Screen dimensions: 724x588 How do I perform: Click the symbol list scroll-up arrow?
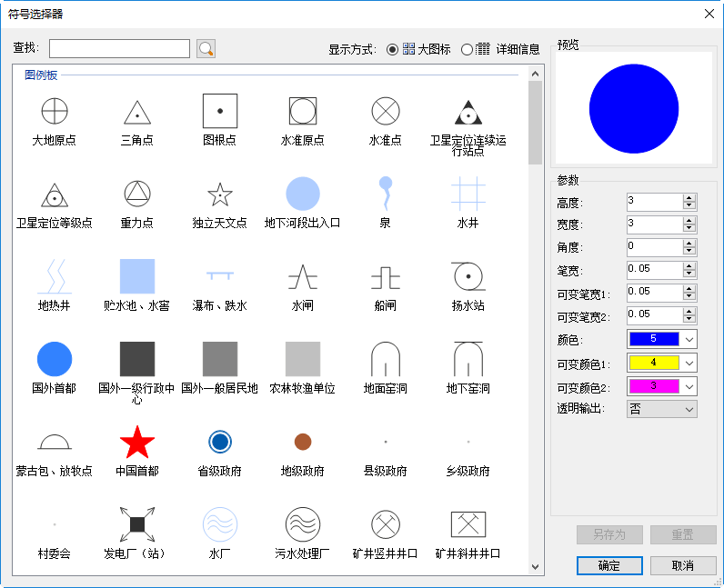coord(535,74)
